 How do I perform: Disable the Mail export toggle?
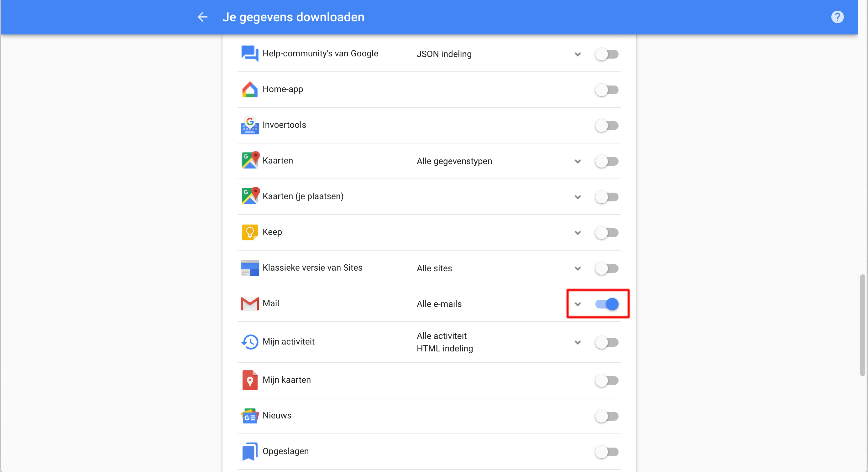(x=607, y=304)
